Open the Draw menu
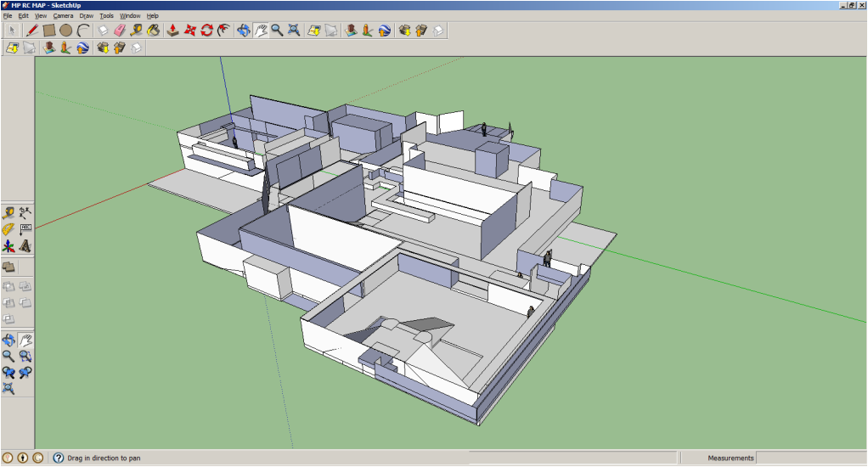This screenshot has height=467, width=868. (87, 16)
